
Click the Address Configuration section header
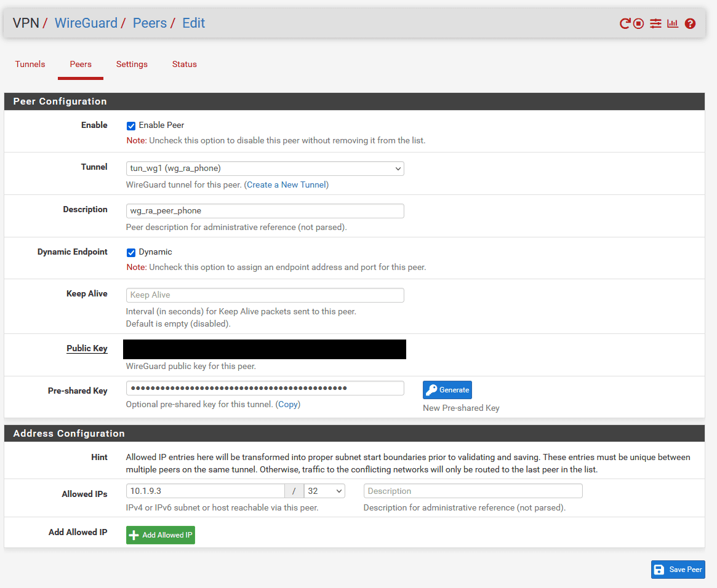click(354, 434)
